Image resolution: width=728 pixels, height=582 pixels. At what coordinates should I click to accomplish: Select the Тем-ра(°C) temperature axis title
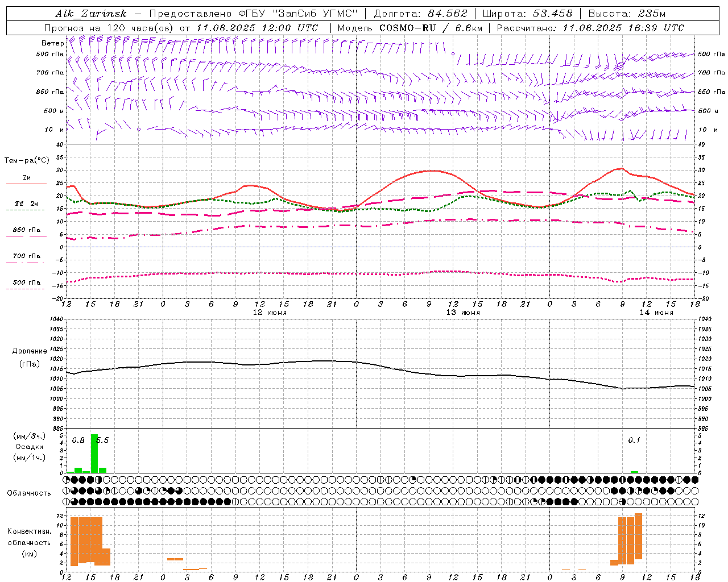(27, 161)
